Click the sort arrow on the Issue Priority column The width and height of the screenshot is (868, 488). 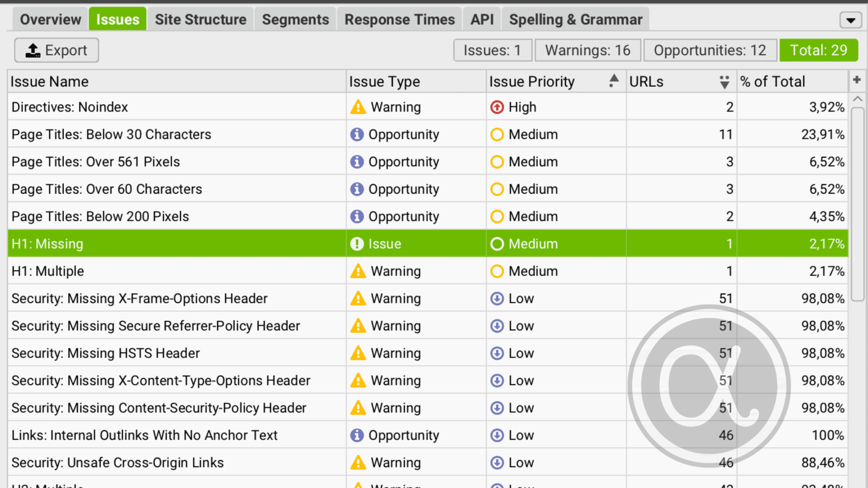coord(613,81)
